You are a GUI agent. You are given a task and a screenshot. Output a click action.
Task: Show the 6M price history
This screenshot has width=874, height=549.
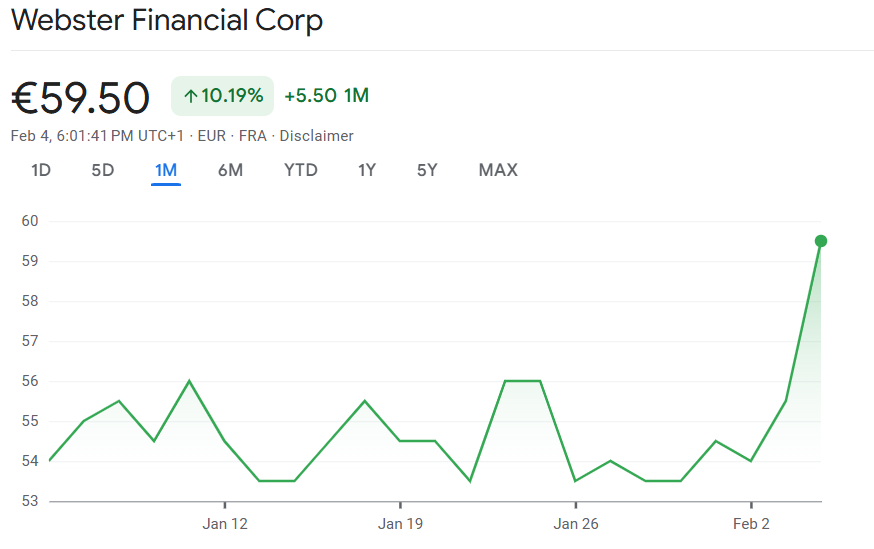click(x=230, y=170)
